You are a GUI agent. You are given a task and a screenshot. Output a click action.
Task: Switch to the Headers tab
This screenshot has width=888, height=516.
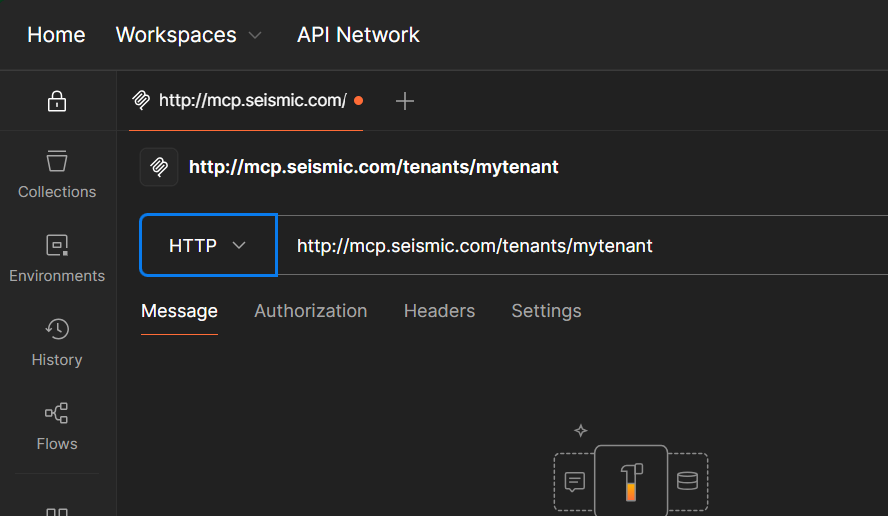(x=439, y=311)
